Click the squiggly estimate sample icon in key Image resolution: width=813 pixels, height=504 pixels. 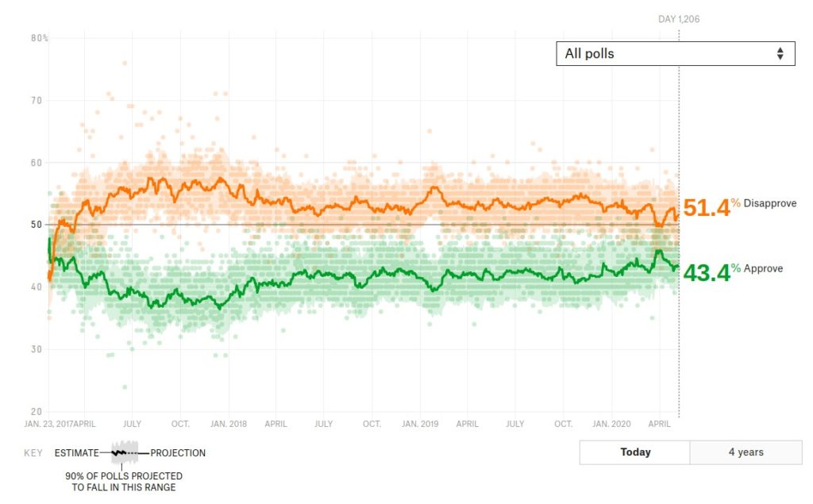125,453
